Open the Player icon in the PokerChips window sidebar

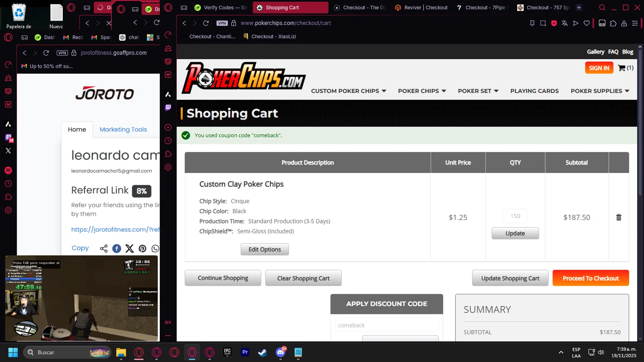click(168, 127)
